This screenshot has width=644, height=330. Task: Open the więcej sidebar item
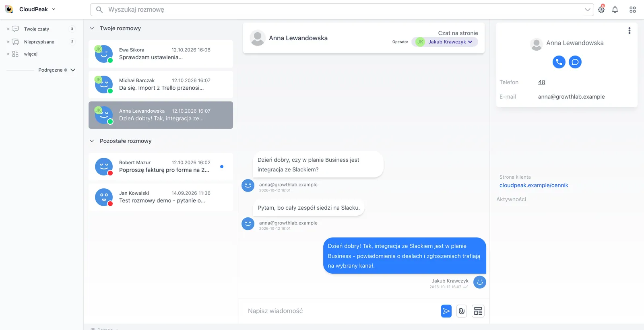[31, 54]
